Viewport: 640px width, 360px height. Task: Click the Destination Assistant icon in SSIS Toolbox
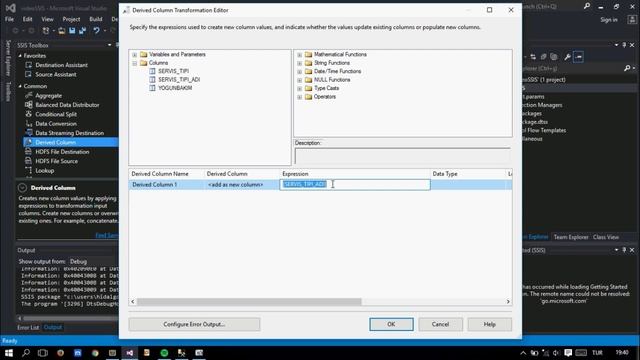[29, 65]
